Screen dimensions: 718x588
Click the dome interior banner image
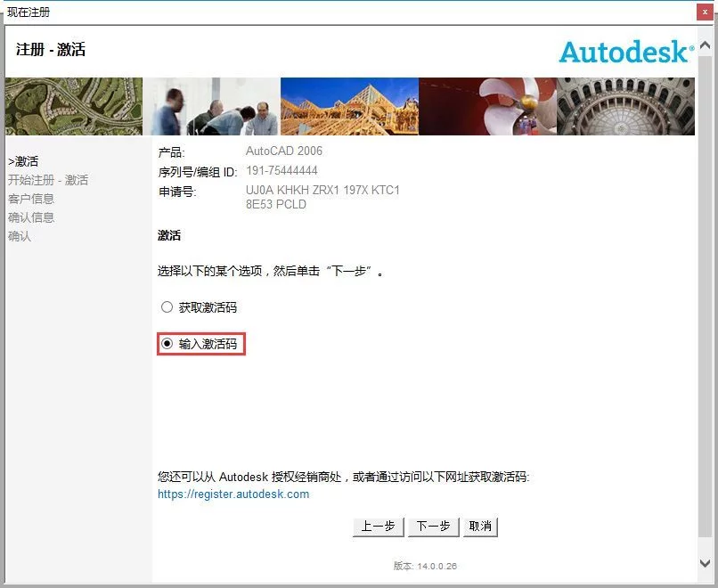(626, 106)
